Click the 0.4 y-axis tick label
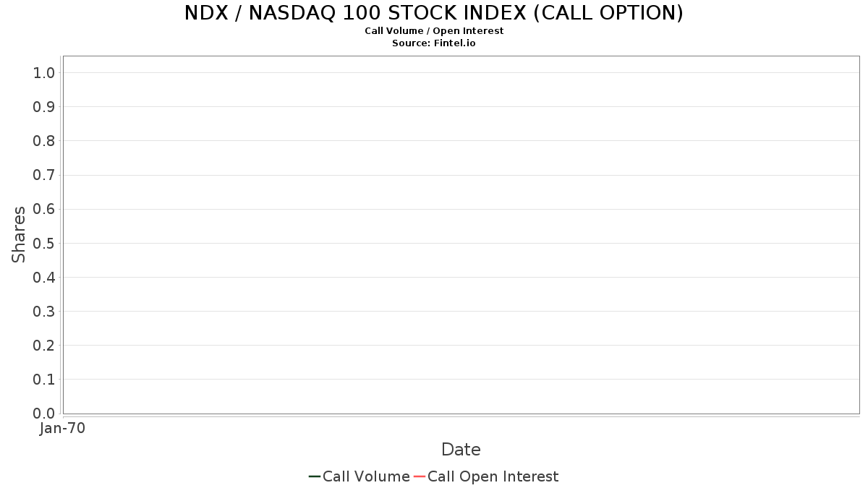The width and height of the screenshot is (868, 488). [x=44, y=277]
